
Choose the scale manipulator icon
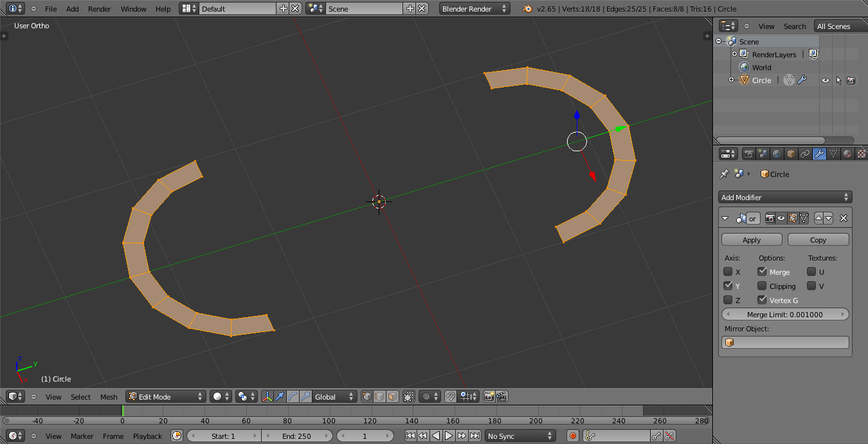coord(305,396)
